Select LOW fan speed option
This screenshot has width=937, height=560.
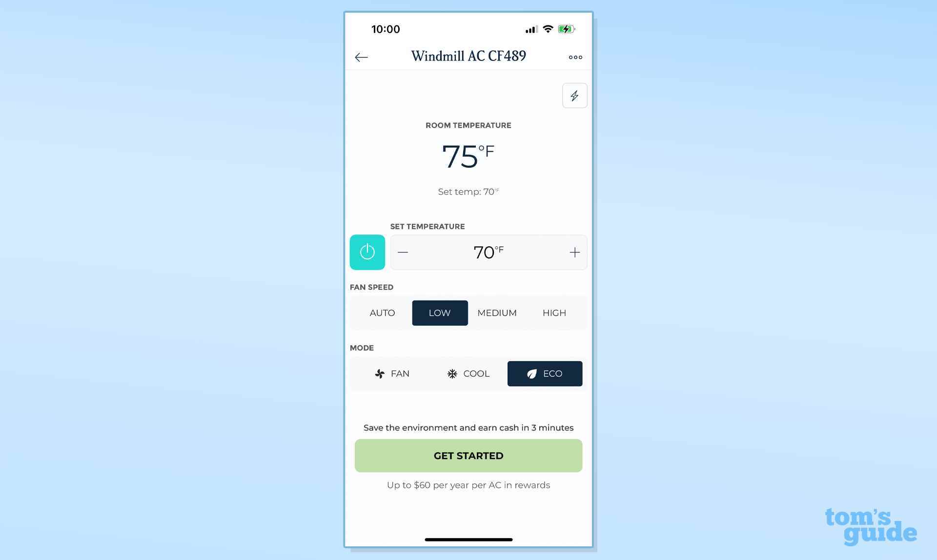440,313
